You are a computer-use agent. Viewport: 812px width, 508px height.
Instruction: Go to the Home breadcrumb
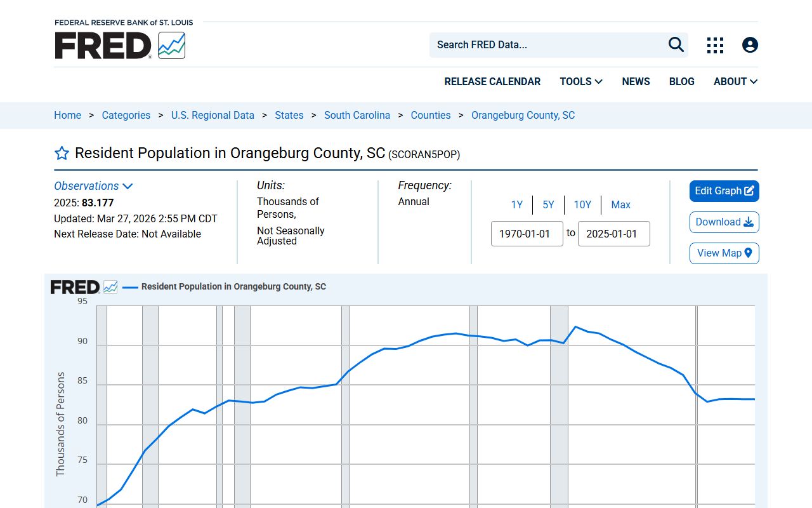(67, 115)
